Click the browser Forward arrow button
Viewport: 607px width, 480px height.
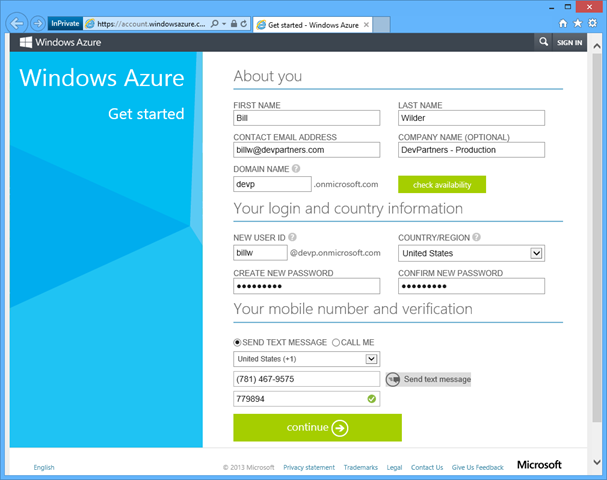pyautogui.click(x=37, y=22)
